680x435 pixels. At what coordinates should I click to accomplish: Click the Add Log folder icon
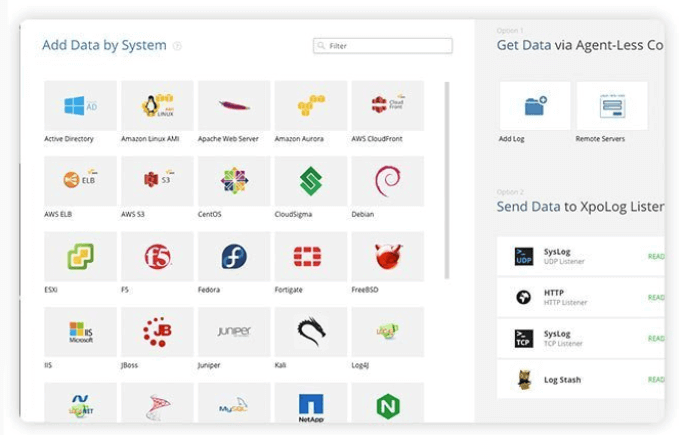(x=535, y=105)
